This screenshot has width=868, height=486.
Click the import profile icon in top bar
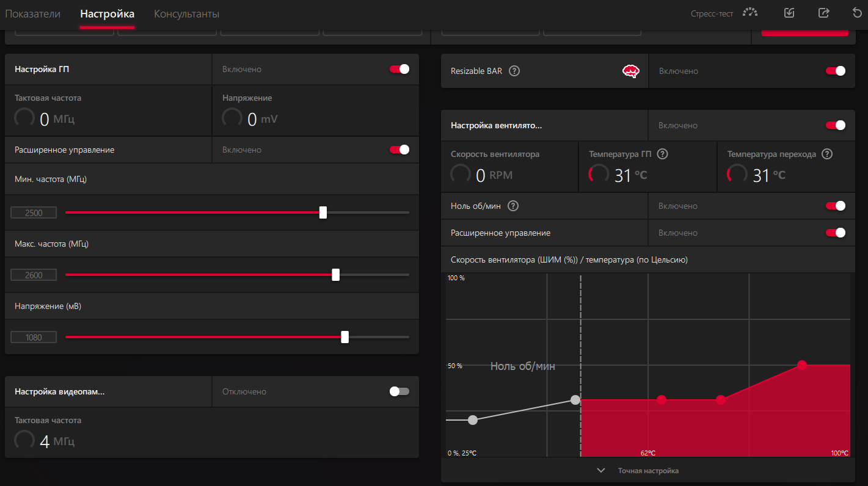point(789,13)
